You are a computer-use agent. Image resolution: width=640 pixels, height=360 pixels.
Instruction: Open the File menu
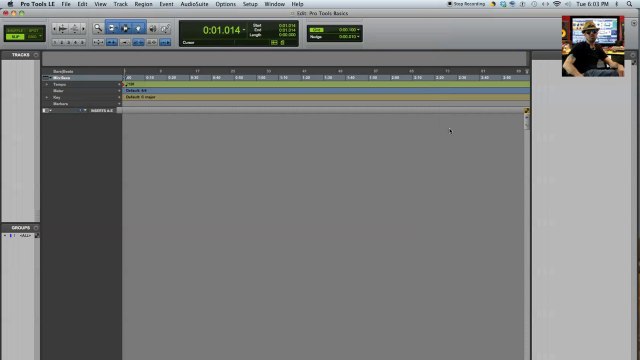[66, 4]
